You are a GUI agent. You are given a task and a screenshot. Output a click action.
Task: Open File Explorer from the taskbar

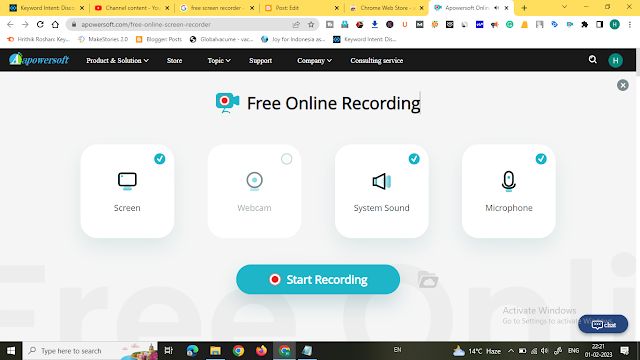pos(215,351)
